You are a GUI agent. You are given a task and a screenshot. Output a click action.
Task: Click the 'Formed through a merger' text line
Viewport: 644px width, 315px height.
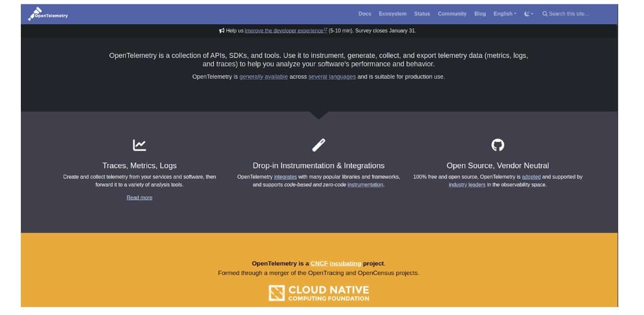[319, 273]
